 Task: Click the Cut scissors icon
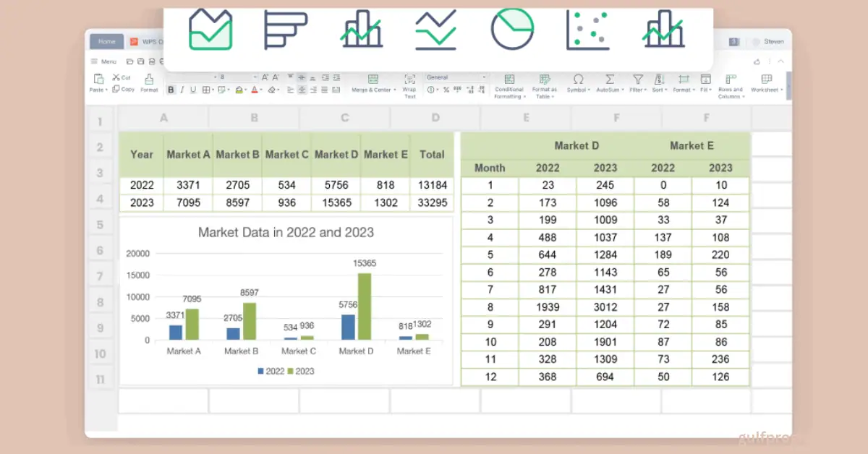click(x=116, y=77)
